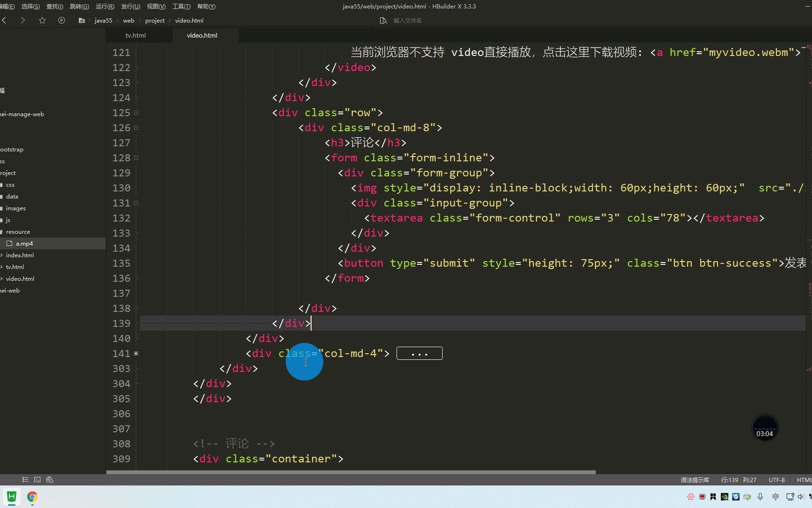Expand the index.html tree item arrow
This screenshot has width=812, height=508.
[x=2, y=255]
